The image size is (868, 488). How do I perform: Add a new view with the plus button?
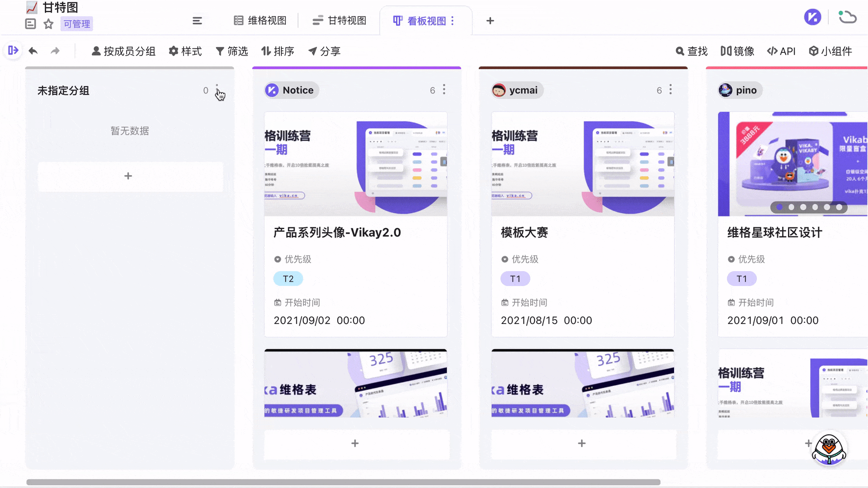point(490,20)
